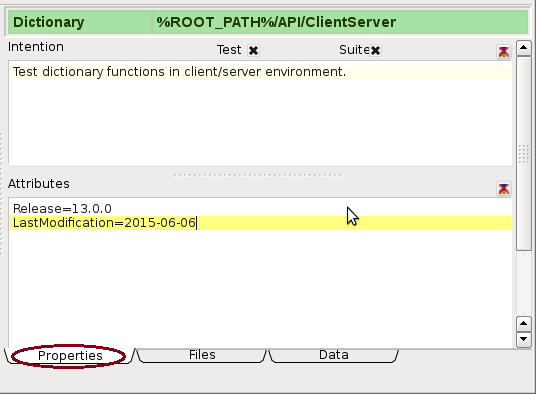The image size is (536, 394).
Task: Toggle the Test checkbox
Action: (253, 51)
